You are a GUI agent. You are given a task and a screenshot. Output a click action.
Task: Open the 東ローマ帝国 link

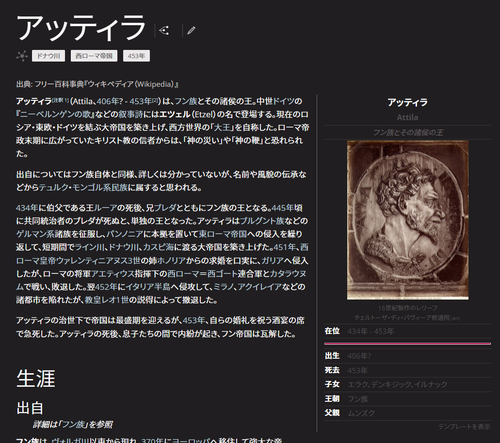coord(223,234)
